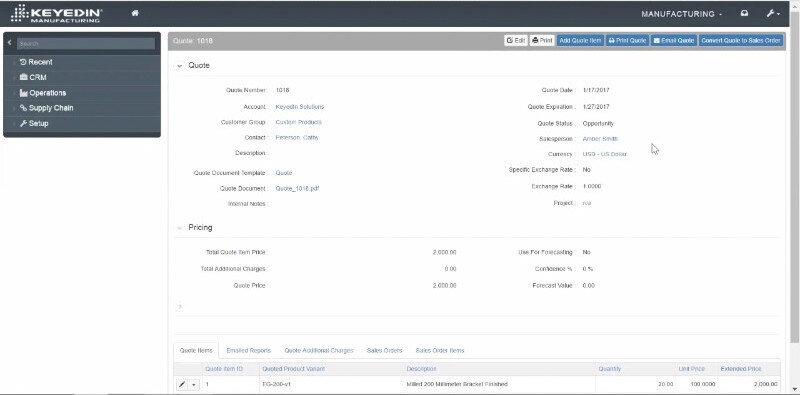The height and width of the screenshot is (395, 800).
Task: Open the inbox tray icon
Action: point(744,14)
